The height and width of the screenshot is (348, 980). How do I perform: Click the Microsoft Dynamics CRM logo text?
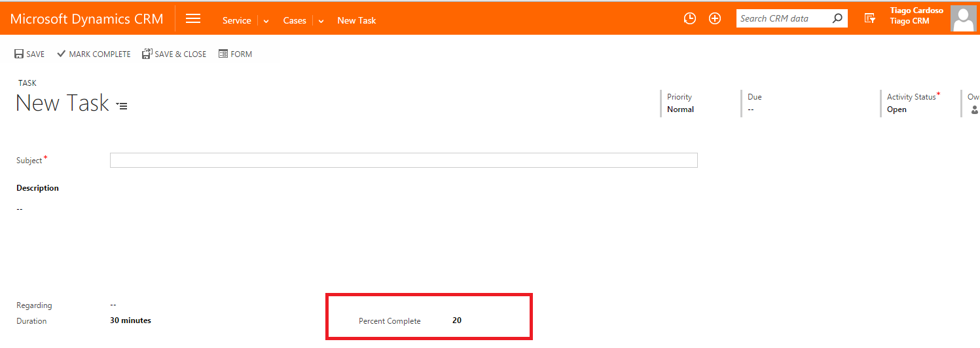point(87,19)
